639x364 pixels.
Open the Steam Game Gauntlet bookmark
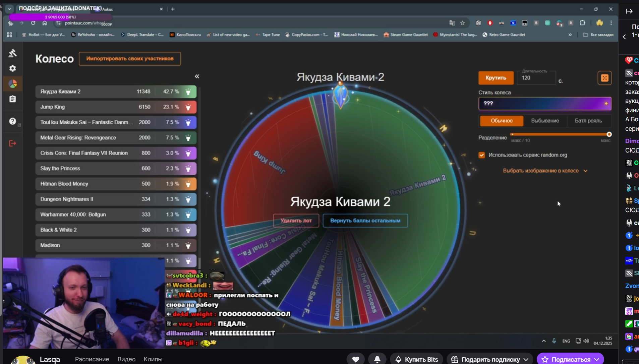406,35
